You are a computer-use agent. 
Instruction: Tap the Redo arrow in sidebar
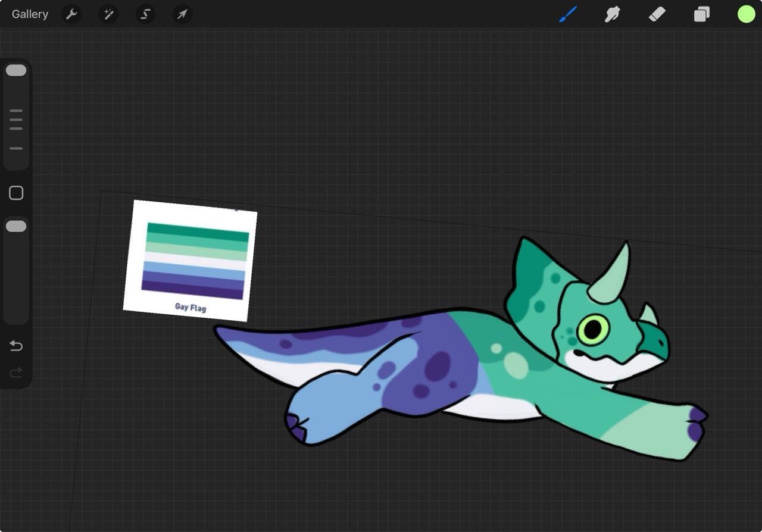tap(16, 373)
